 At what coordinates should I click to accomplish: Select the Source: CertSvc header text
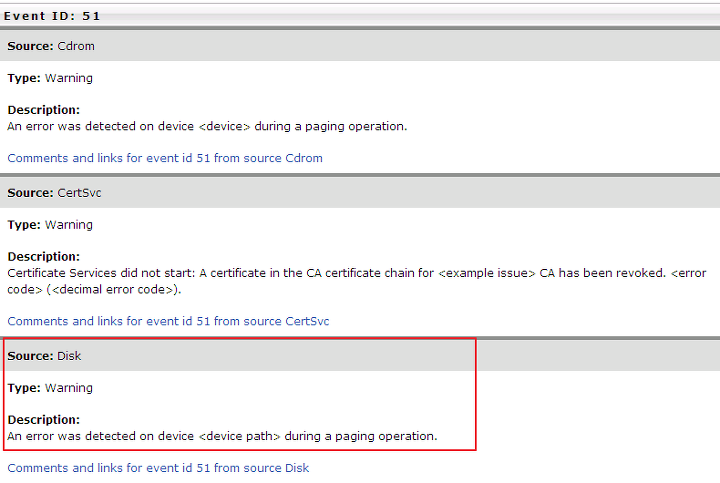click(54, 193)
